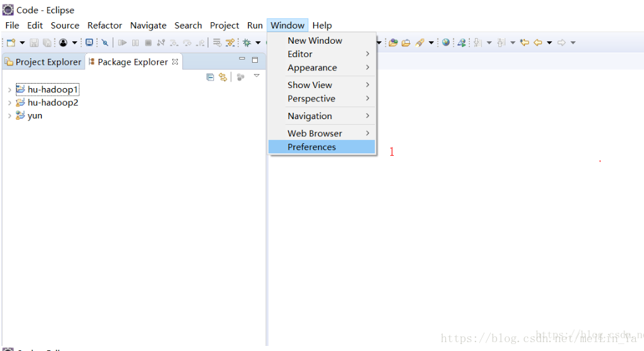
Task: Switch to the Project Explorer tab
Action: click(43, 61)
